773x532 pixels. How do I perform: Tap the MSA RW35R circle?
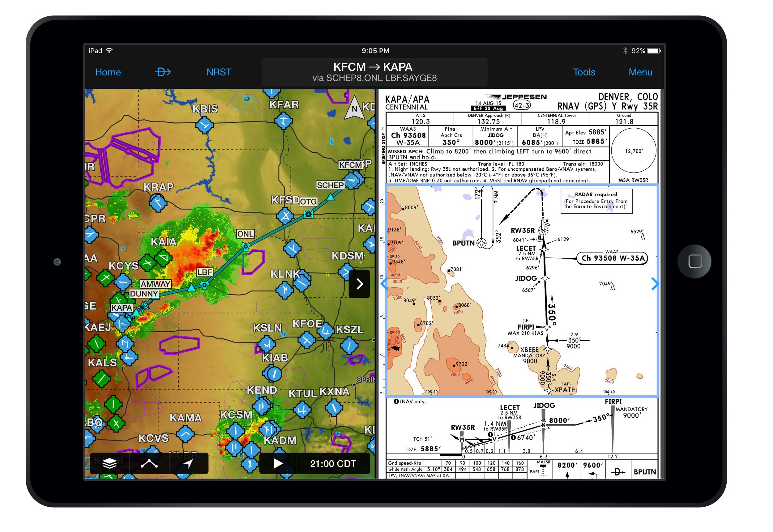click(633, 151)
